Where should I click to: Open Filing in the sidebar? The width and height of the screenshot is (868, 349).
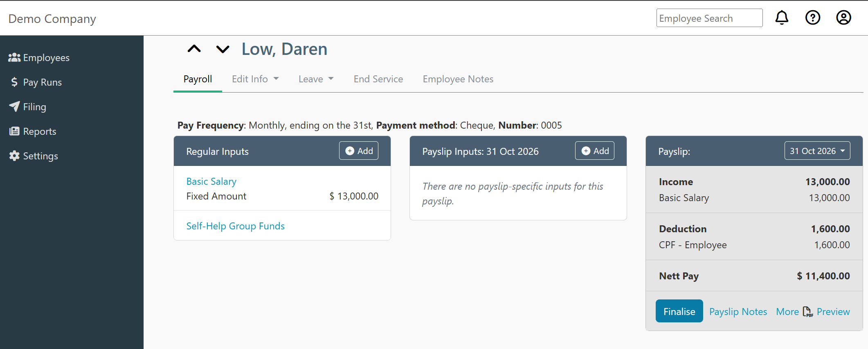34,107
